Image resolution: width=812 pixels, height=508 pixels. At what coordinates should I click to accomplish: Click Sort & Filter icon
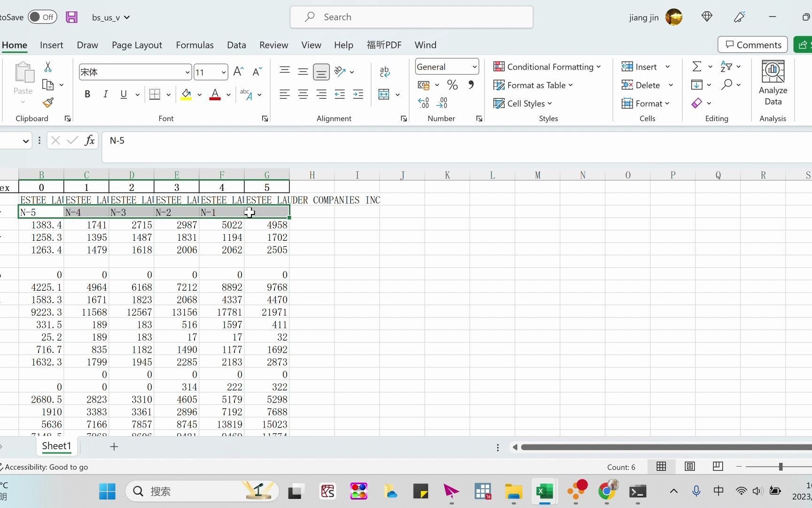click(726, 67)
